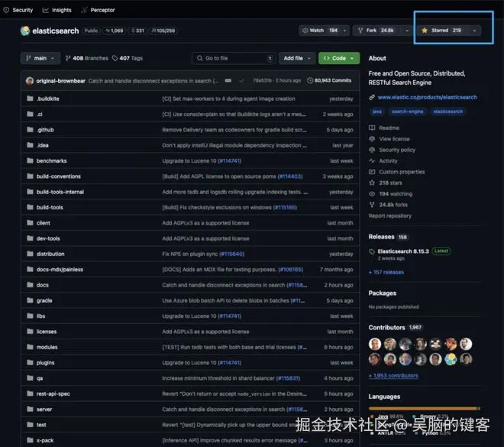View the 407 Tags link
This screenshot has height=447, width=504.
tap(128, 58)
